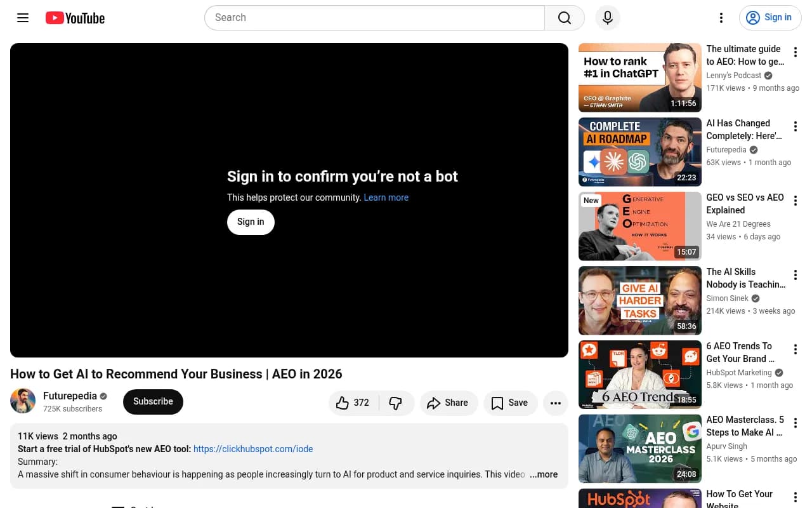Open options for 'The ultimate guide to AEO'
The width and height of the screenshot is (812, 508).
796,52
